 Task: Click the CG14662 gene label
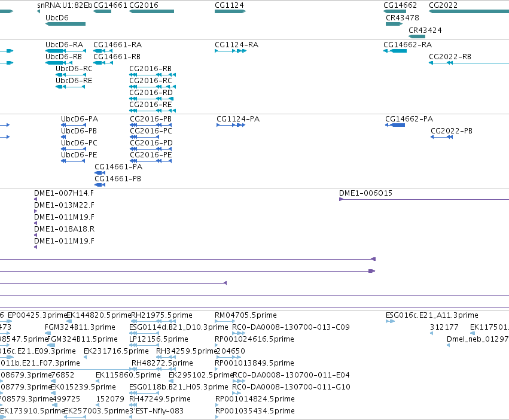click(400, 5)
